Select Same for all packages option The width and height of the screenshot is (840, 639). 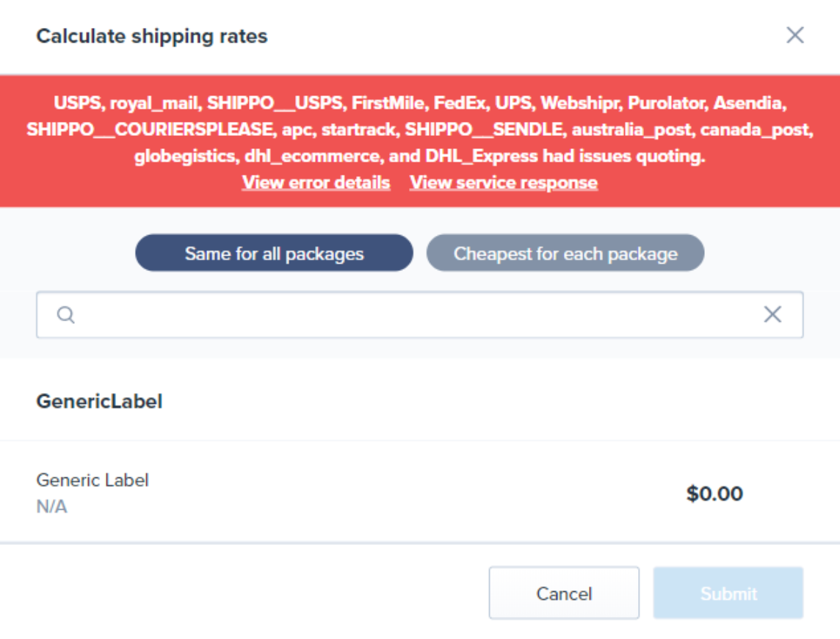pyautogui.click(x=274, y=253)
